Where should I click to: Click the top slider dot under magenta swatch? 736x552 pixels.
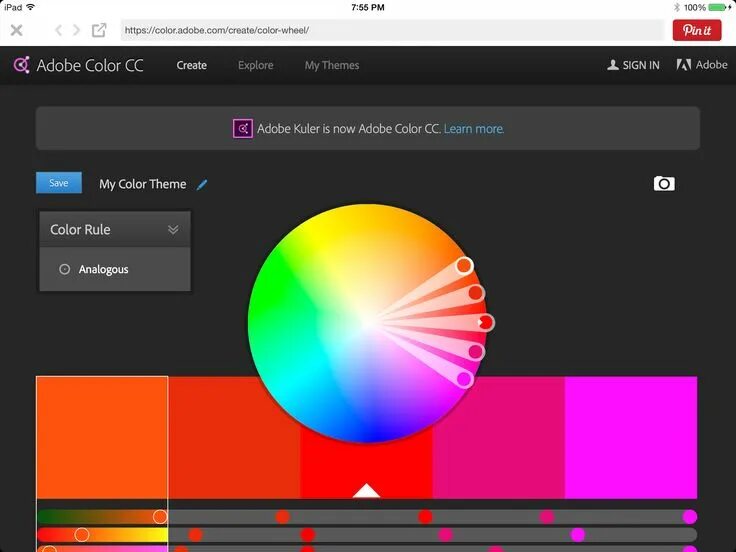pos(690,517)
